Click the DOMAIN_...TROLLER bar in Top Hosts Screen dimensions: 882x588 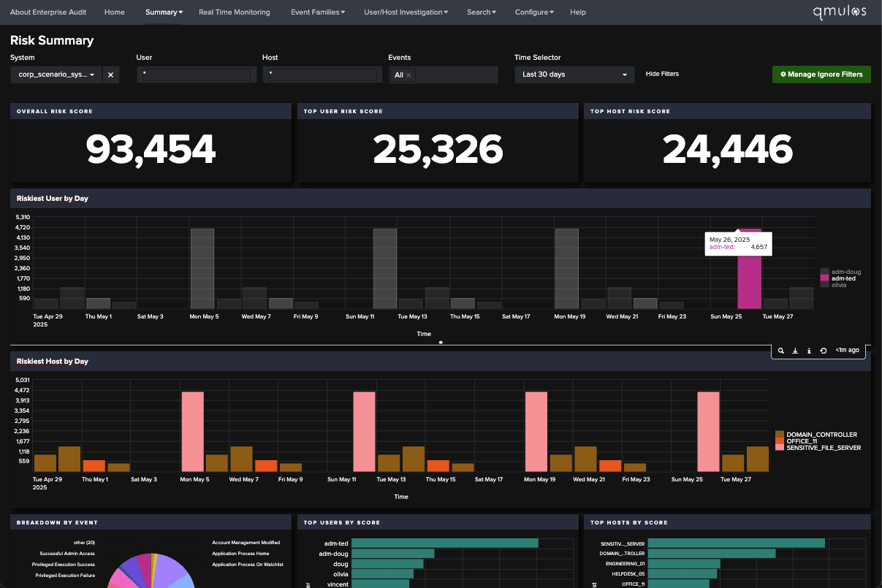(x=712, y=554)
